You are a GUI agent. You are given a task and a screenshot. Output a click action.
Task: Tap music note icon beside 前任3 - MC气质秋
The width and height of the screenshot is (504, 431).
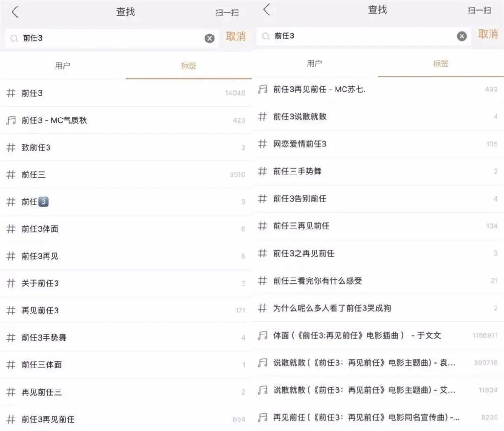coord(11,120)
